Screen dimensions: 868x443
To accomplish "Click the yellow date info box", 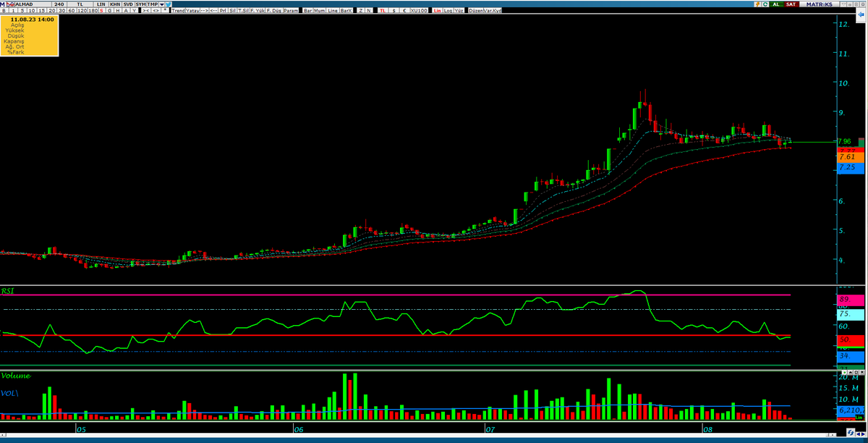I will (x=29, y=36).
